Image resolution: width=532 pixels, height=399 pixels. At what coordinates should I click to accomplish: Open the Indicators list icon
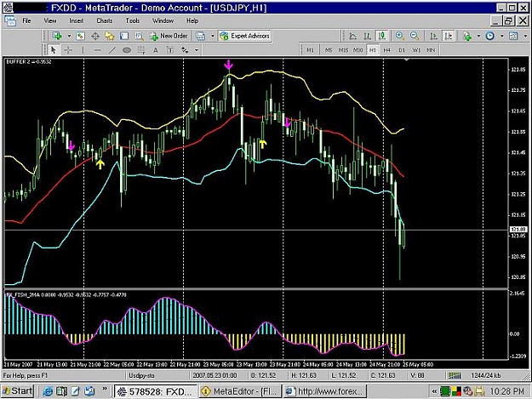click(x=467, y=36)
